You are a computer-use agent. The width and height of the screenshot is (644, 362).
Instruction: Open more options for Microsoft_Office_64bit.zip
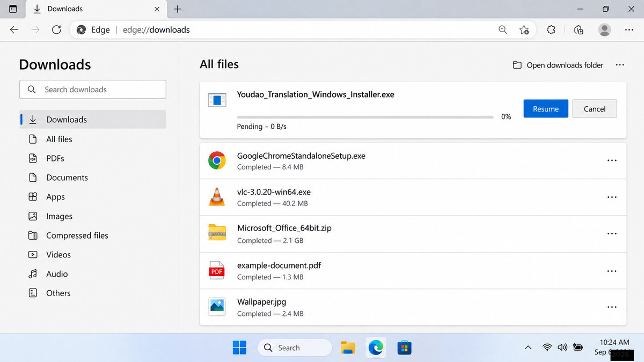(x=612, y=234)
